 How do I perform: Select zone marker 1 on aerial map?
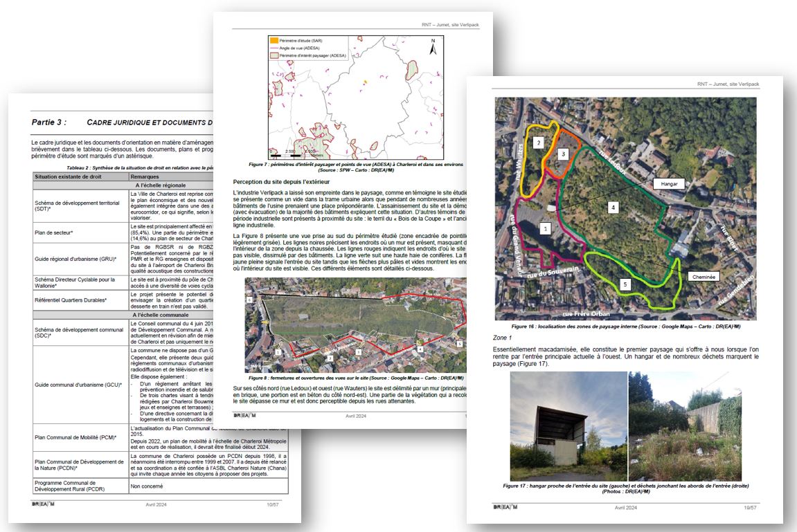coord(546,227)
